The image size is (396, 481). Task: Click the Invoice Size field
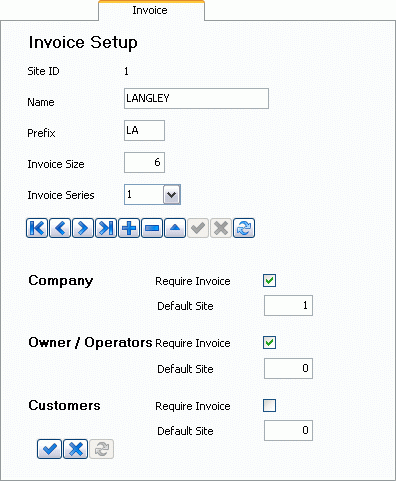click(x=144, y=162)
